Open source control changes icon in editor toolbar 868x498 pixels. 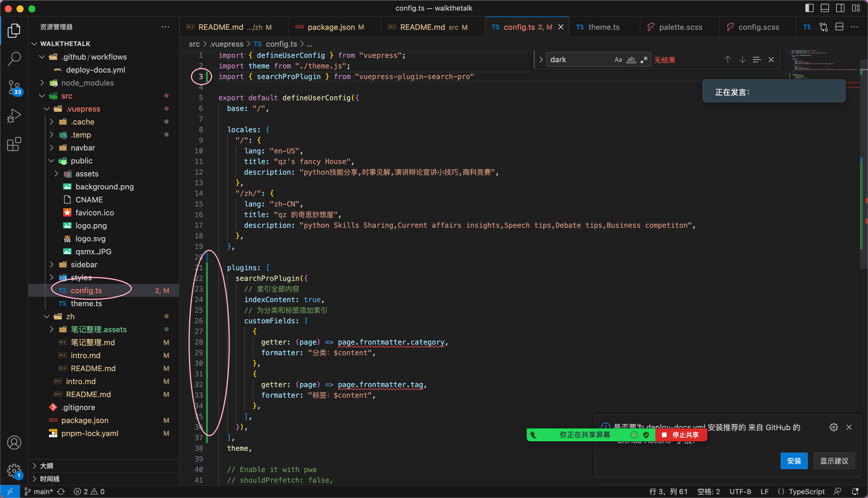pos(823,27)
